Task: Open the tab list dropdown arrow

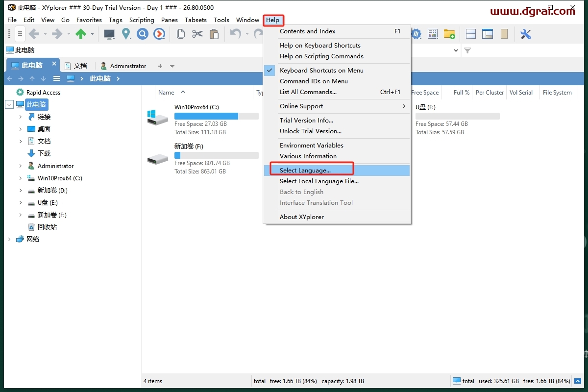Action: pyautogui.click(x=172, y=66)
